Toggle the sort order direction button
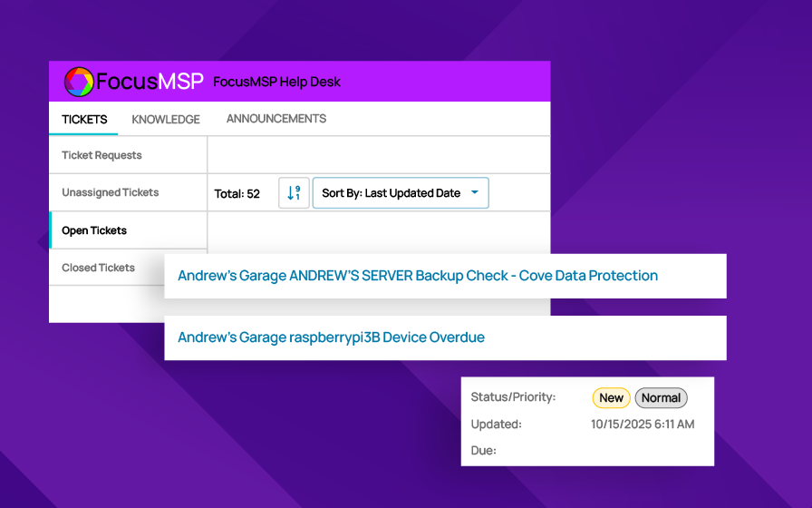812x508 pixels. click(x=294, y=193)
